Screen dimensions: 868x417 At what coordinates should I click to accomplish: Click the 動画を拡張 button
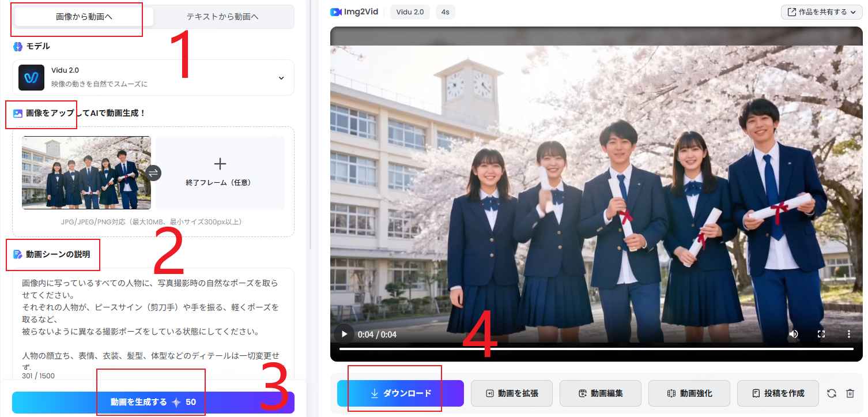click(x=512, y=393)
